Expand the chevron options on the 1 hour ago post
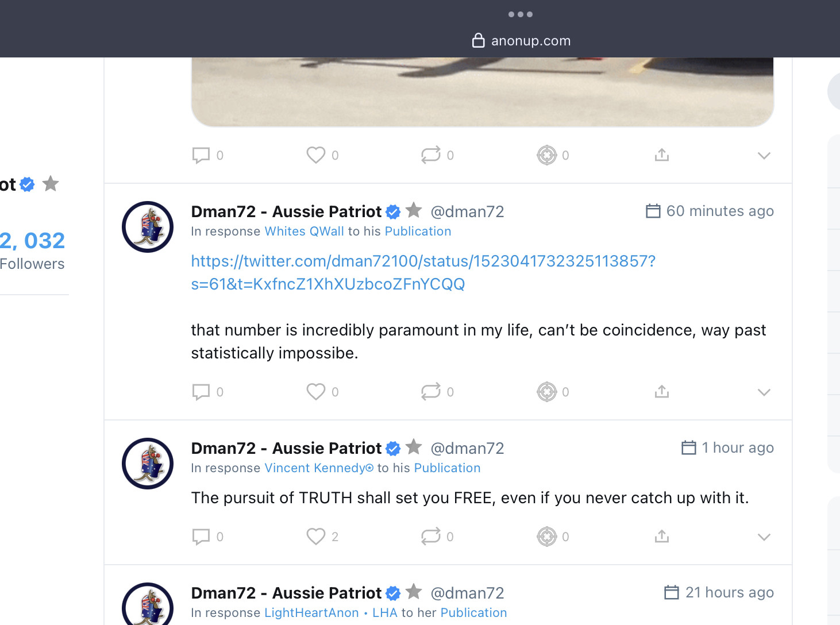 (764, 537)
